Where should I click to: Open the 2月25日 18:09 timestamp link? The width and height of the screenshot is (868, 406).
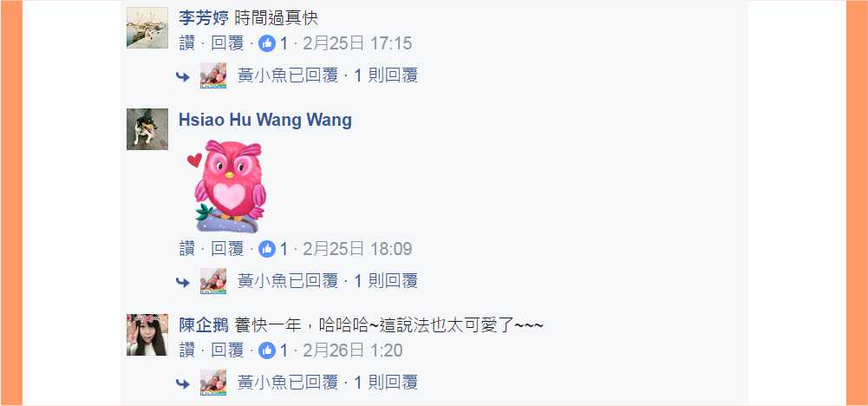[357, 249]
